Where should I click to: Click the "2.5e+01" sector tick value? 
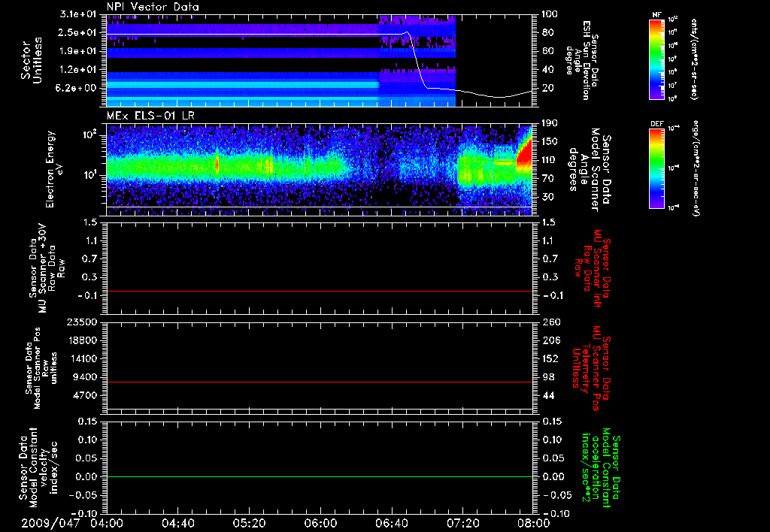[x=77, y=32]
